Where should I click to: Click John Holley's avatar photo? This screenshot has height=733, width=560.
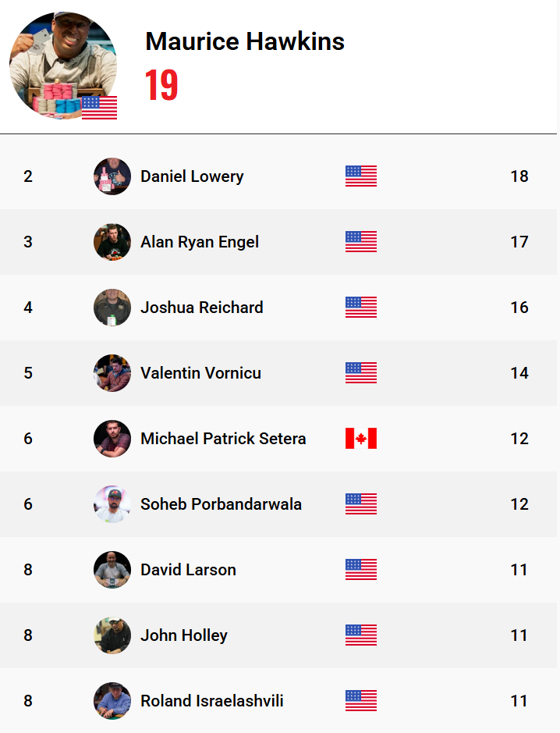(112, 635)
